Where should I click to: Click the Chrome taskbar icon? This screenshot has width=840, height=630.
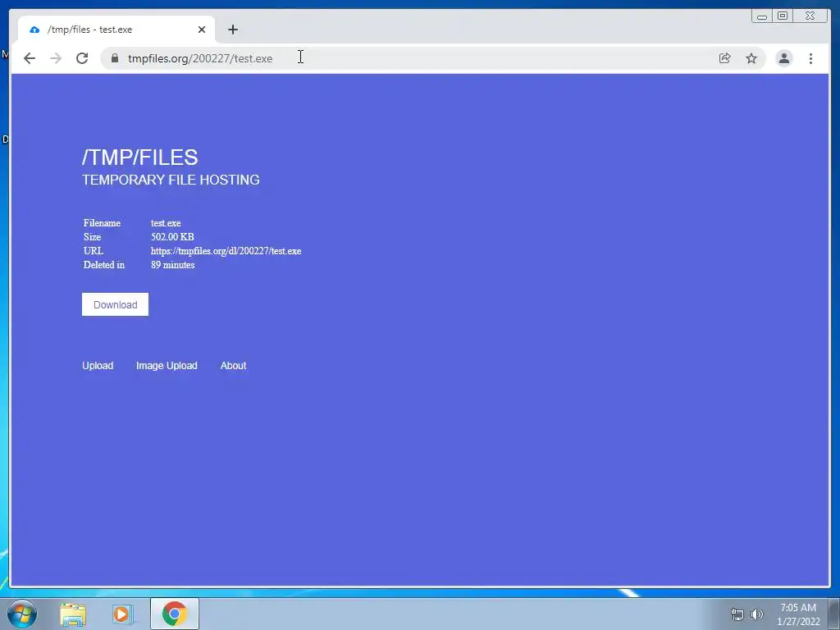click(x=174, y=614)
